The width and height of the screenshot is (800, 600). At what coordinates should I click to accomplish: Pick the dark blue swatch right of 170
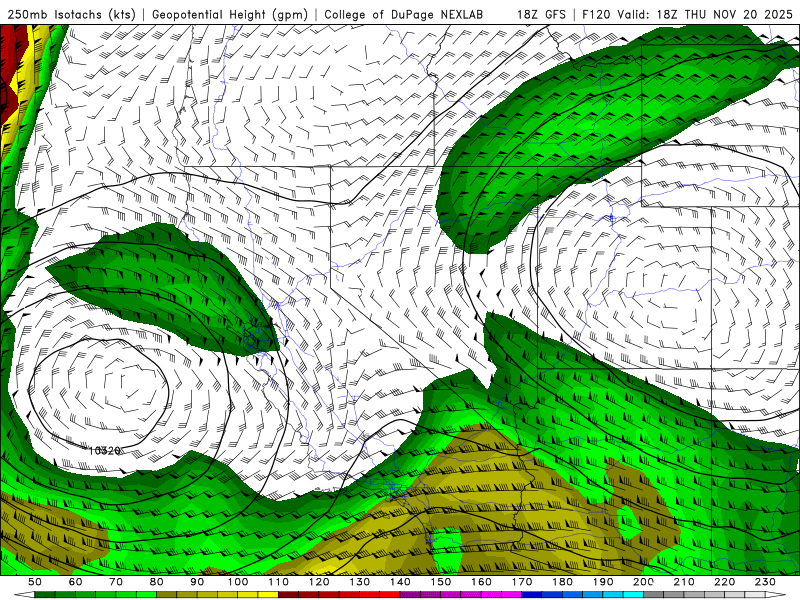click(x=532, y=595)
